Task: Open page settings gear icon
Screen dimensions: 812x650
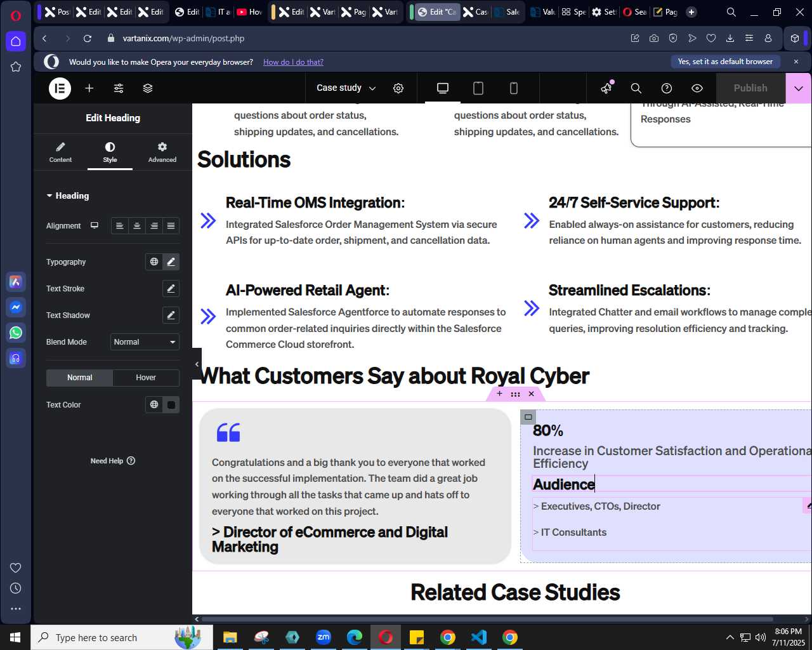Action: [x=398, y=88]
